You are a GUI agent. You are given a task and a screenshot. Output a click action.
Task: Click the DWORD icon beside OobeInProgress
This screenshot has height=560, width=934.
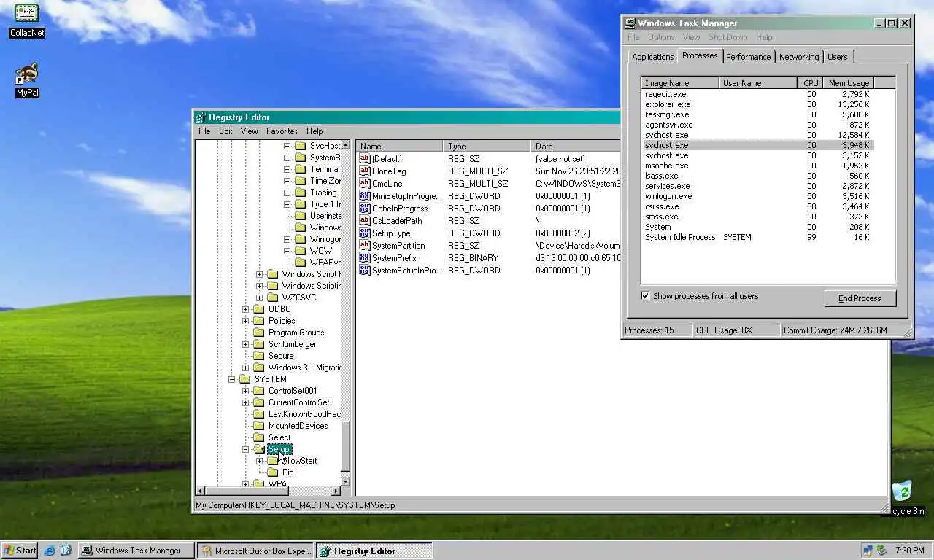coord(365,209)
